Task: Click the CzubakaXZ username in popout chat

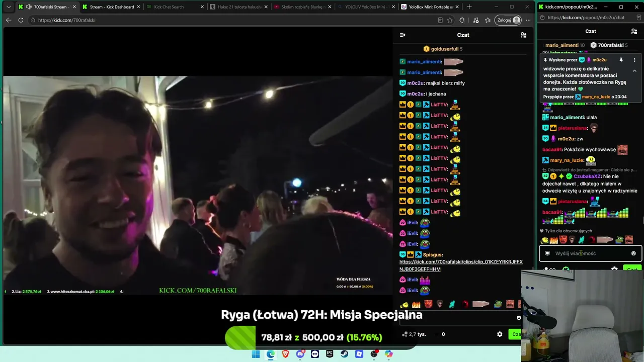Action: pos(587,176)
